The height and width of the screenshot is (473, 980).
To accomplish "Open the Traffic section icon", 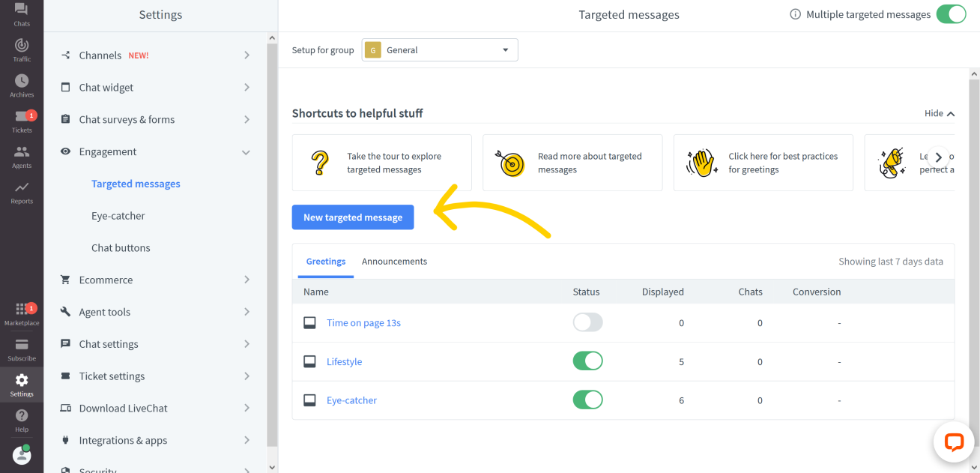I will click(x=22, y=45).
